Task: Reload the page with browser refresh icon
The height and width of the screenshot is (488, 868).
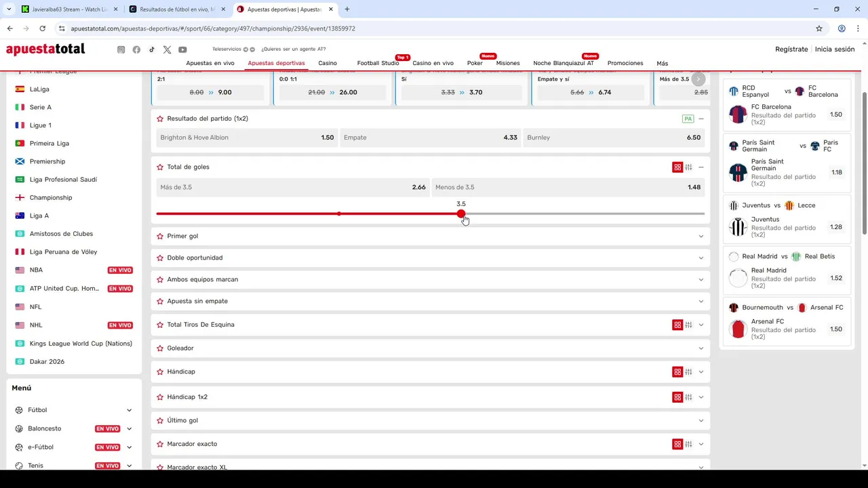Action: click(42, 28)
